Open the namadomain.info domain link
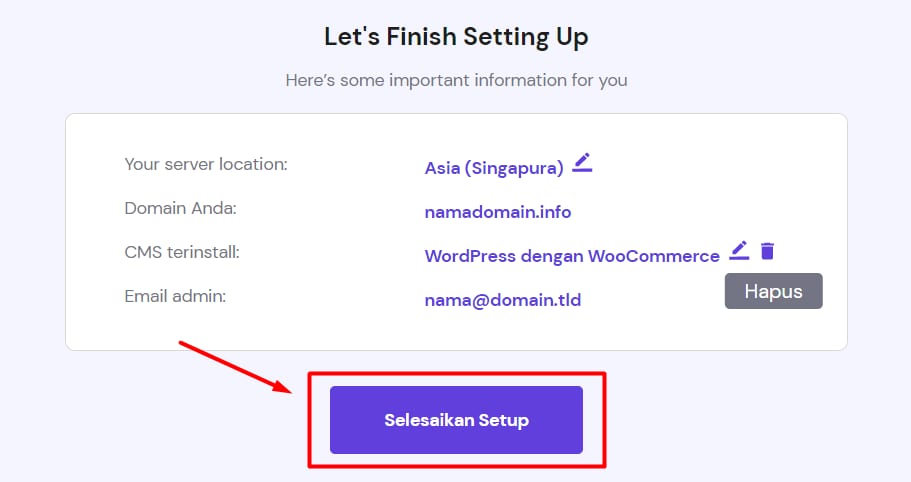This screenshot has height=482, width=911. click(x=498, y=212)
